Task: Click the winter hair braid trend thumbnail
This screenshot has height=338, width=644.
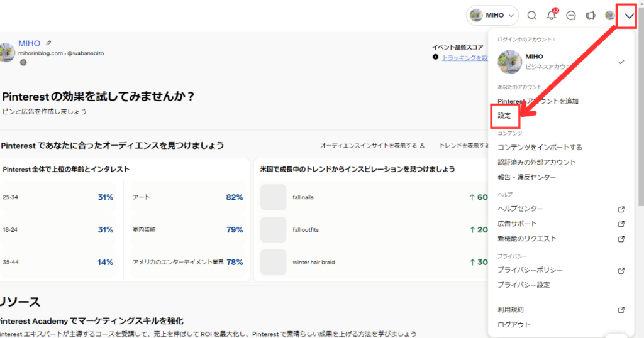Action: pyautogui.click(x=273, y=262)
